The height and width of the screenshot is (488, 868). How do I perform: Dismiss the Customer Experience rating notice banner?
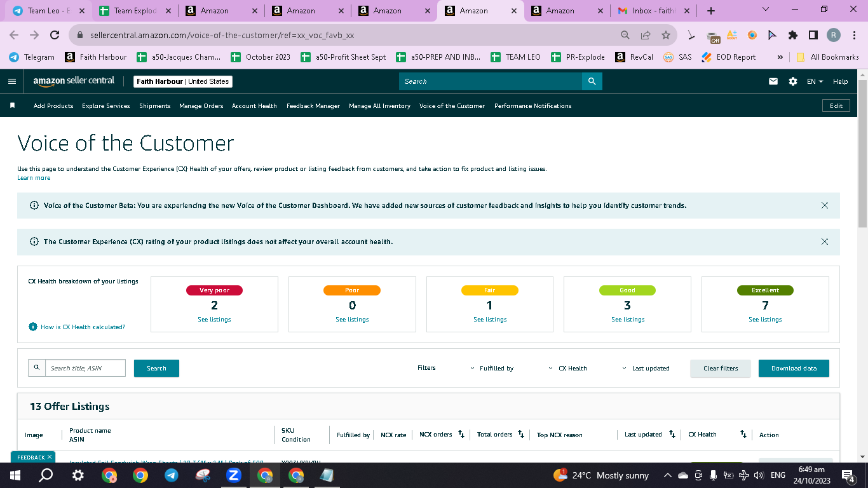pyautogui.click(x=825, y=241)
